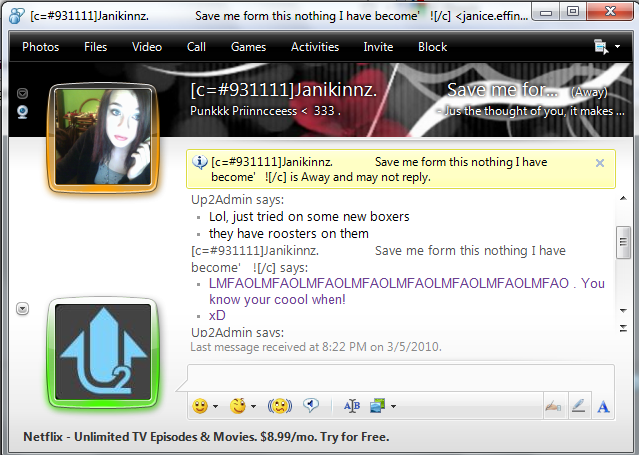Click the chat scroll up arrow
The width and height of the screenshot is (639, 455).
pos(623,199)
